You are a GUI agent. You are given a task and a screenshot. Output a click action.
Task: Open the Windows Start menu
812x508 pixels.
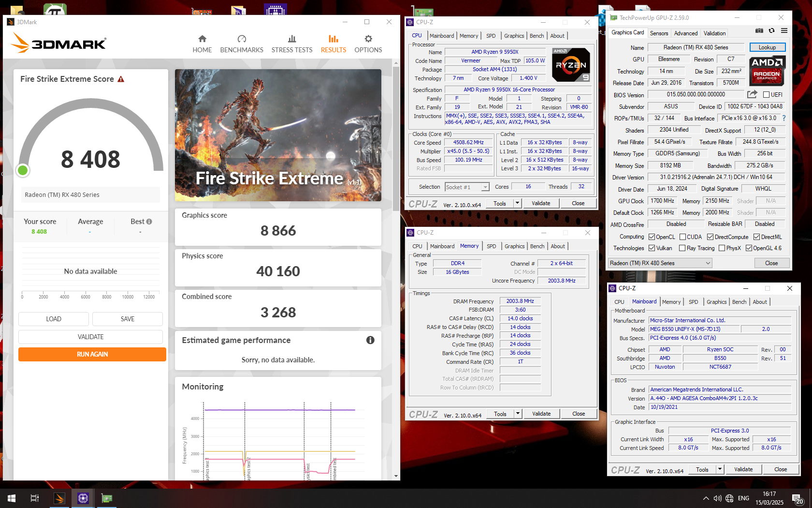pyautogui.click(x=12, y=498)
